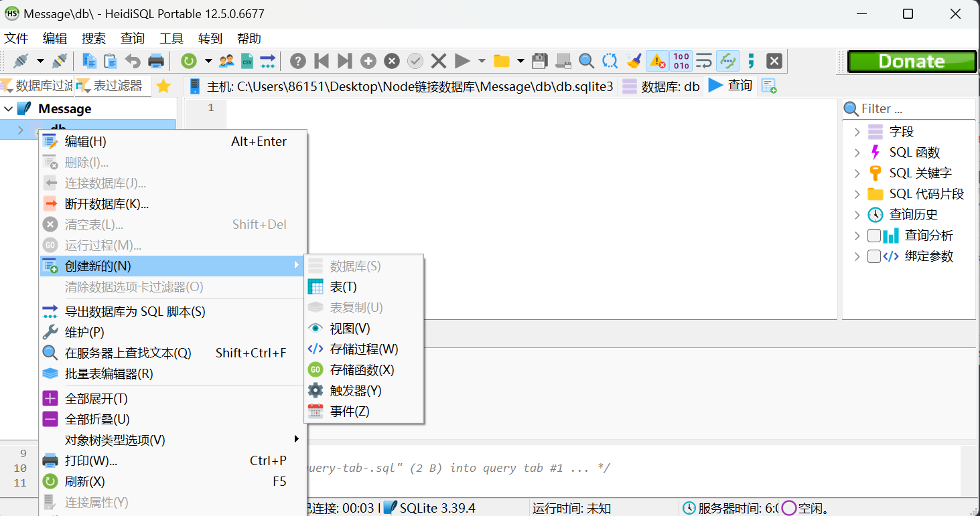Click the green Donate button
Image resolution: width=980 pixels, height=516 pixels.
point(912,60)
